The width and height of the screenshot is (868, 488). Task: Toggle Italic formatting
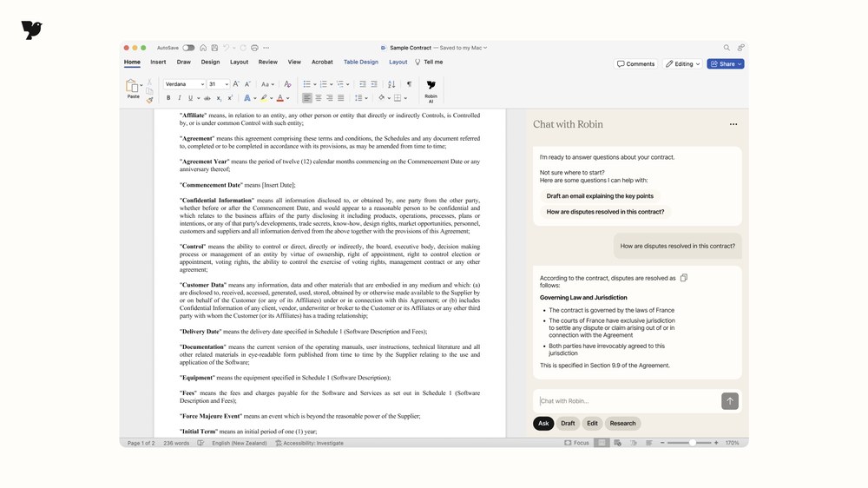pos(180,98)
